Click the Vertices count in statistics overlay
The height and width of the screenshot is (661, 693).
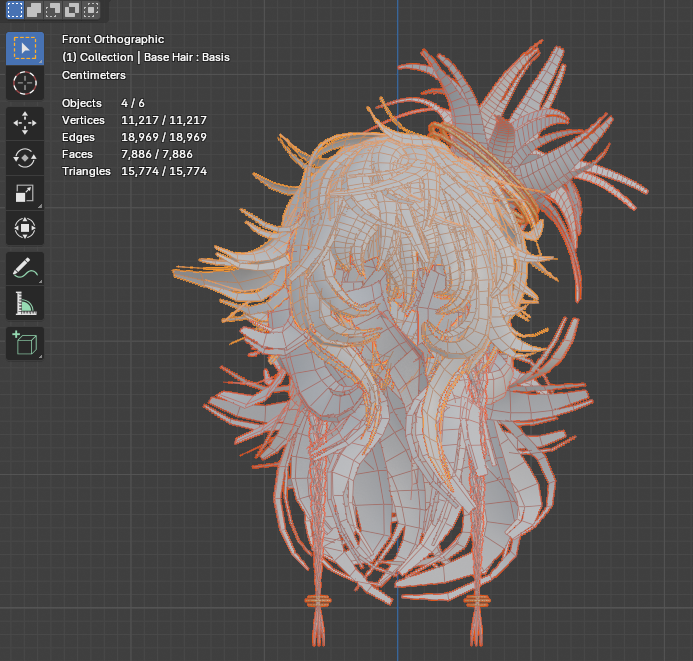coord(163,120)
